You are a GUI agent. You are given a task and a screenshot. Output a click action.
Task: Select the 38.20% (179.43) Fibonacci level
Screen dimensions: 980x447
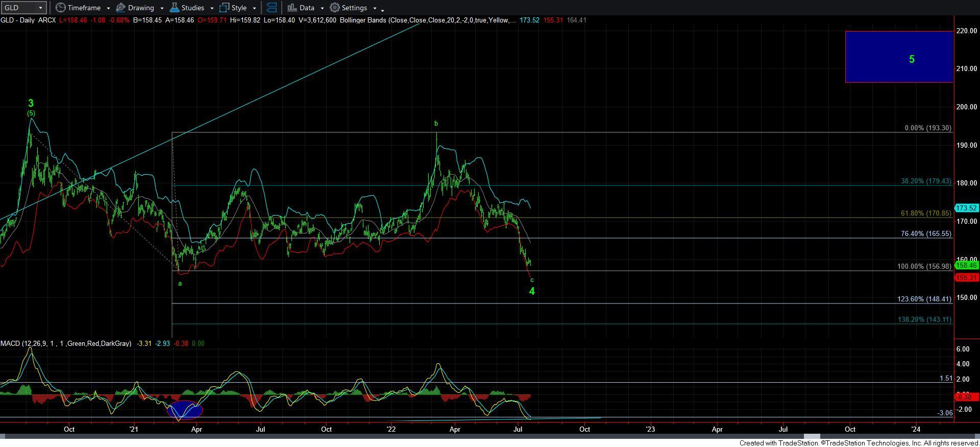point(926,181)
